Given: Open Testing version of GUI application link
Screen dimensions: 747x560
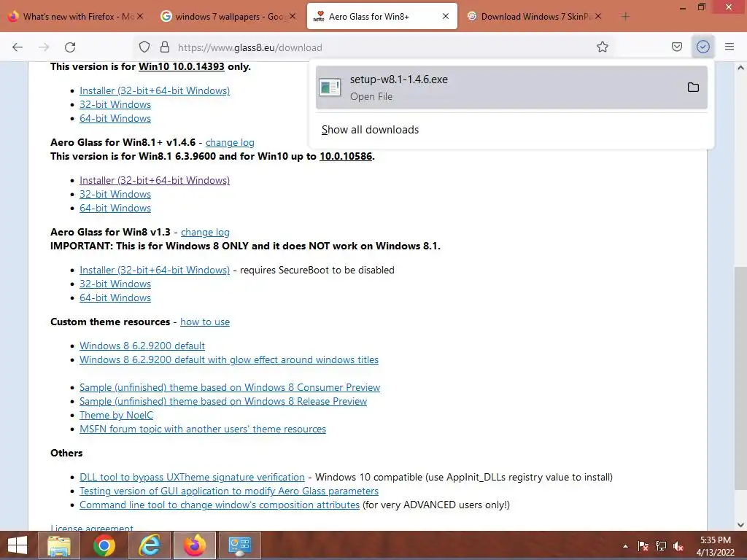Looking at the screenshot, I should point(228,491).
